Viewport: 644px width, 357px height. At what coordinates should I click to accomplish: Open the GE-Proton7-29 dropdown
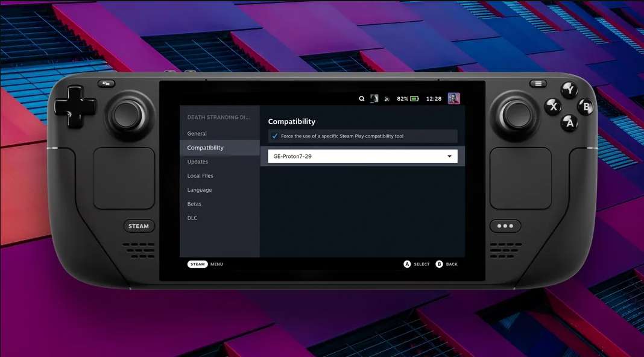click(362, 156)
